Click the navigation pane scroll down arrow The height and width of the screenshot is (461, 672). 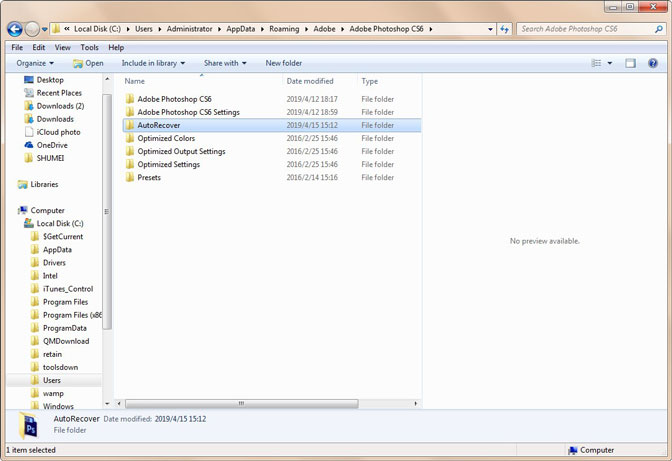[x=107, y=404]
